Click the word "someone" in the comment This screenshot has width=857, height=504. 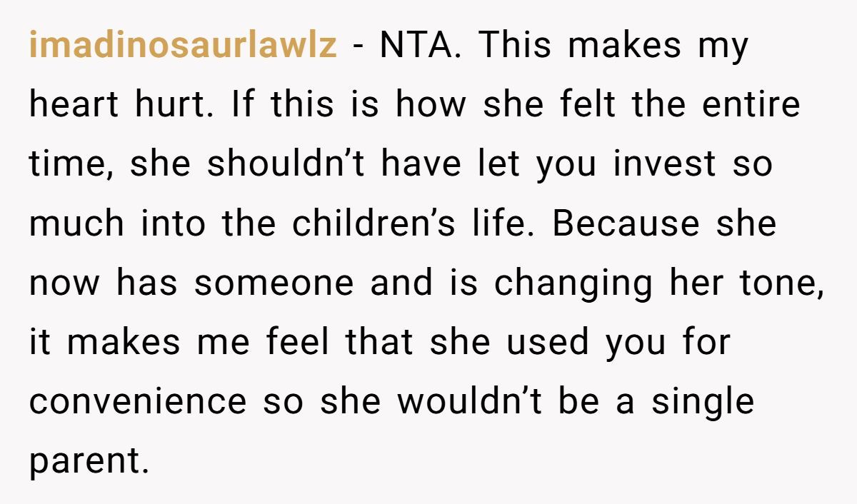tap(274, 283)
